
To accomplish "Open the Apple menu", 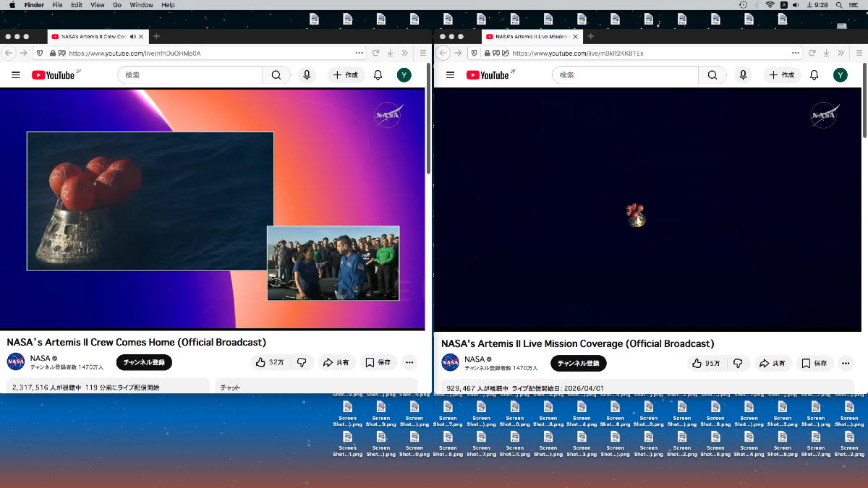I will pyautogui.click(x=12, y=5).
